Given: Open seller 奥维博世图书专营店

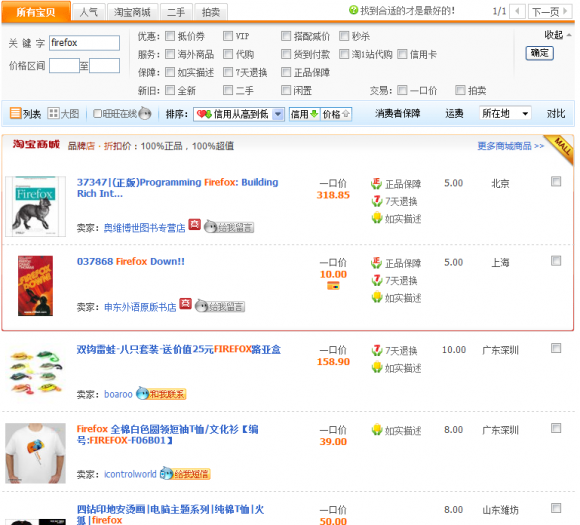Looking at the screenshot, I should pos(144,228).
